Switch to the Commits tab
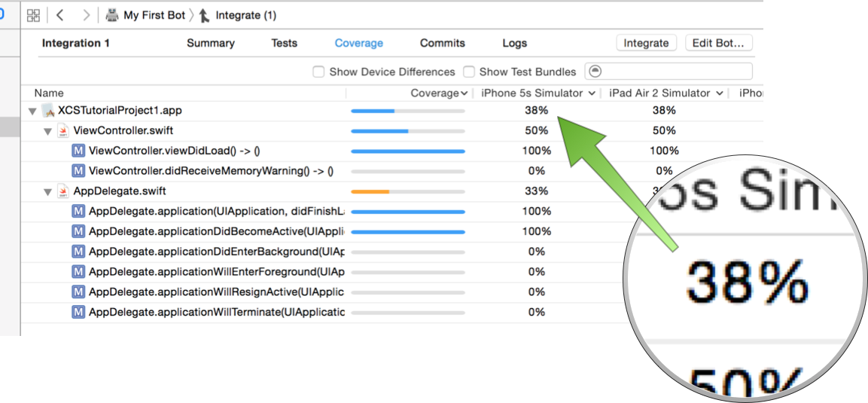Screen dimensions: 868x403 pos(443,43)
